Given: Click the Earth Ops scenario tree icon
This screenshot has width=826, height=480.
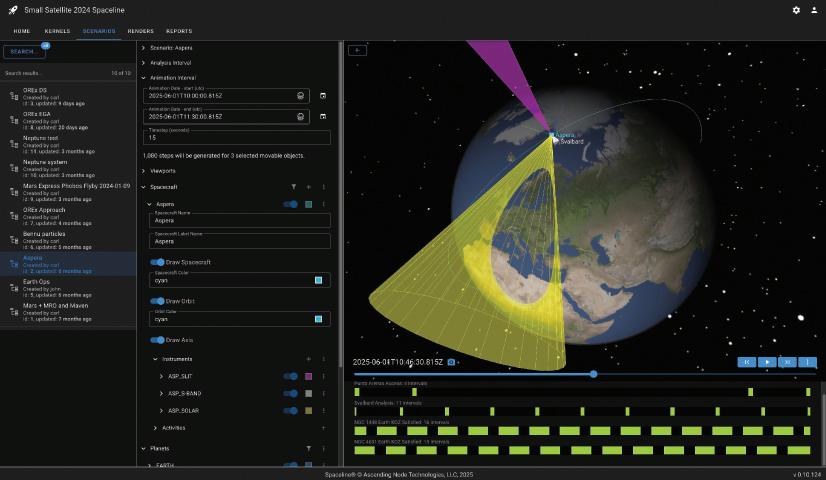Looking at the screenshot, I should (14, 288).
